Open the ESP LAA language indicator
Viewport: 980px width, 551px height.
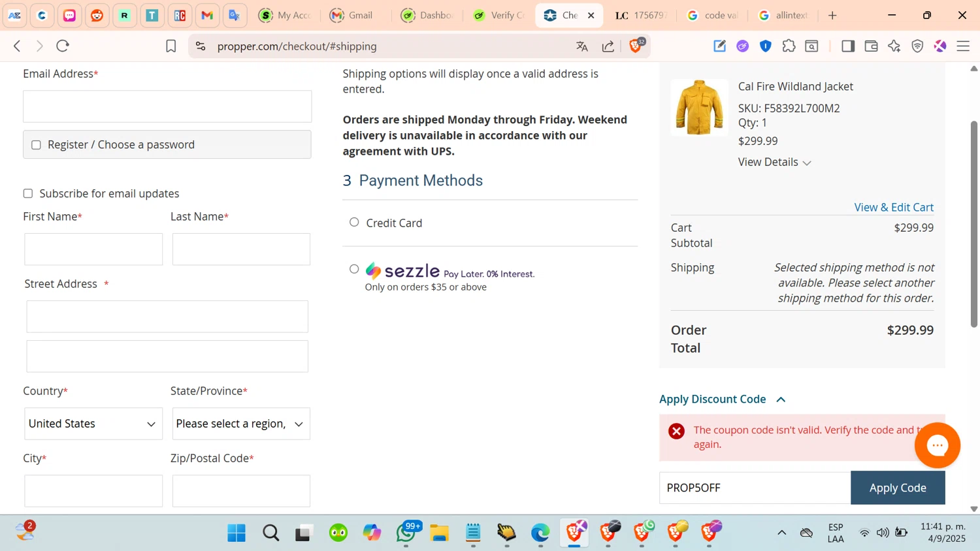[x=836, y=533]
